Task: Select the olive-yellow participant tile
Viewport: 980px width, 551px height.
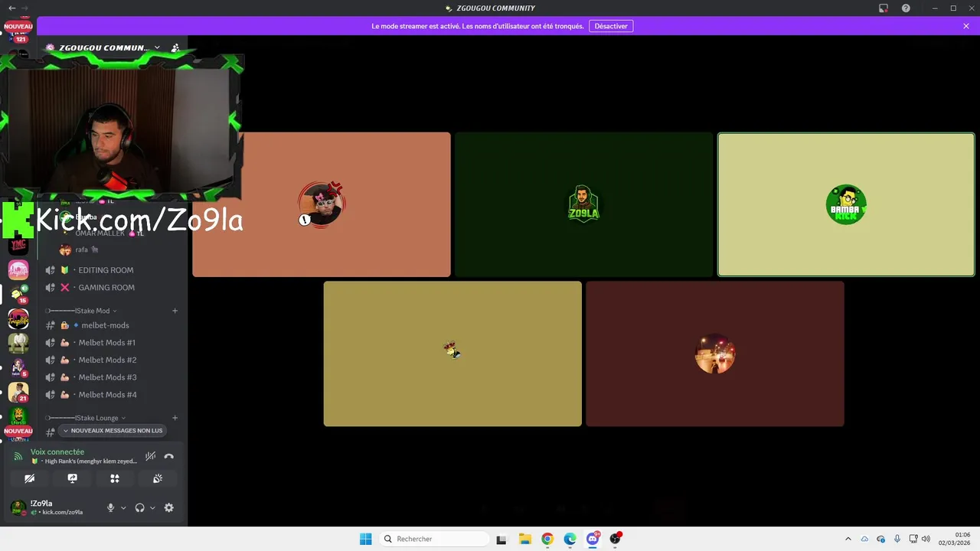Action: [452, 354]
